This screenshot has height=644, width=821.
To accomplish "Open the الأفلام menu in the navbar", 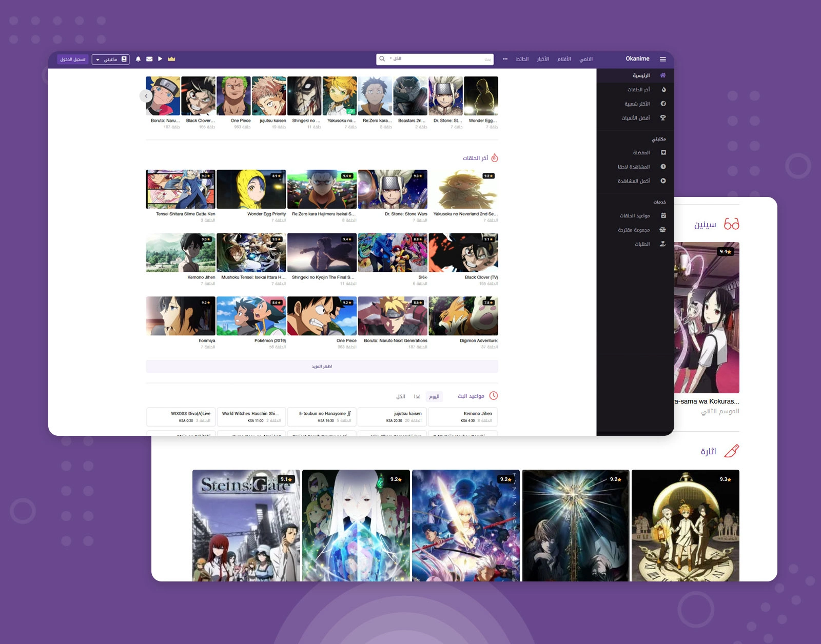I will [564, 59].
